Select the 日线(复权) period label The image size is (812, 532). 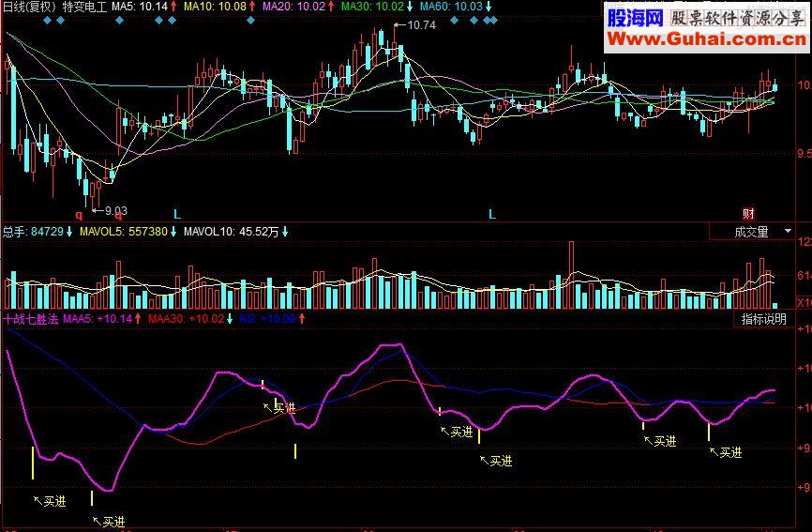(x=30, y=7)
